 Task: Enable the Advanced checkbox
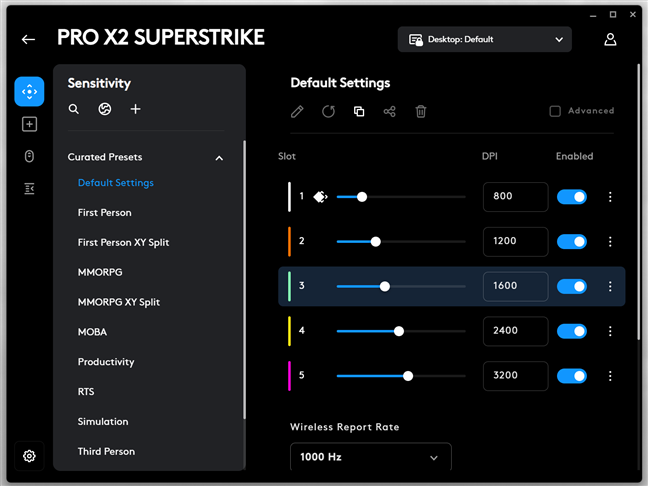555,111
